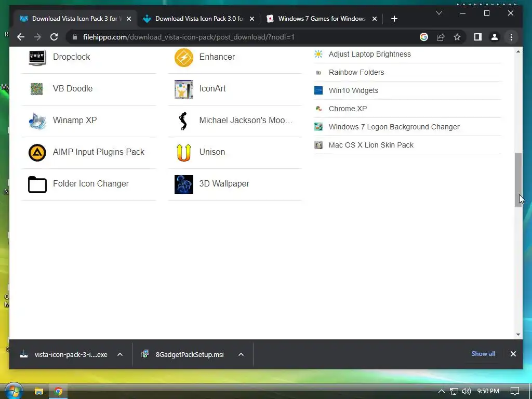This screenshot has width=532, height=399.
Task: Show hidden system tray icons
Action: pyautogui.click(x=442, y=391)
